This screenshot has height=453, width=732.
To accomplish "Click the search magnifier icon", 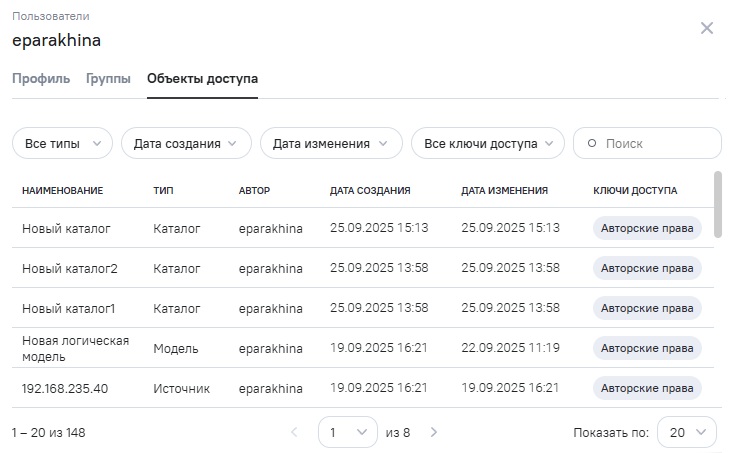I will pos(591,144).
